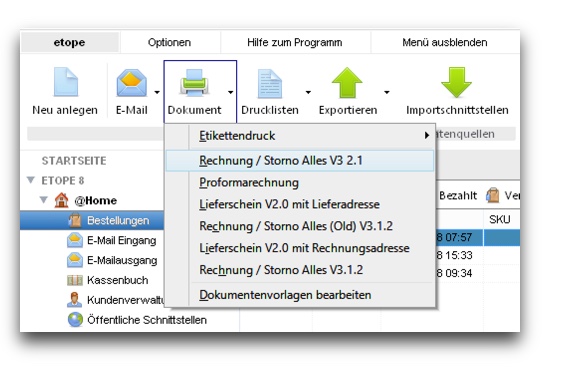Expand the Exportieren dropdown arrow
The image size is (581, 388).
(x=387, y=92)
